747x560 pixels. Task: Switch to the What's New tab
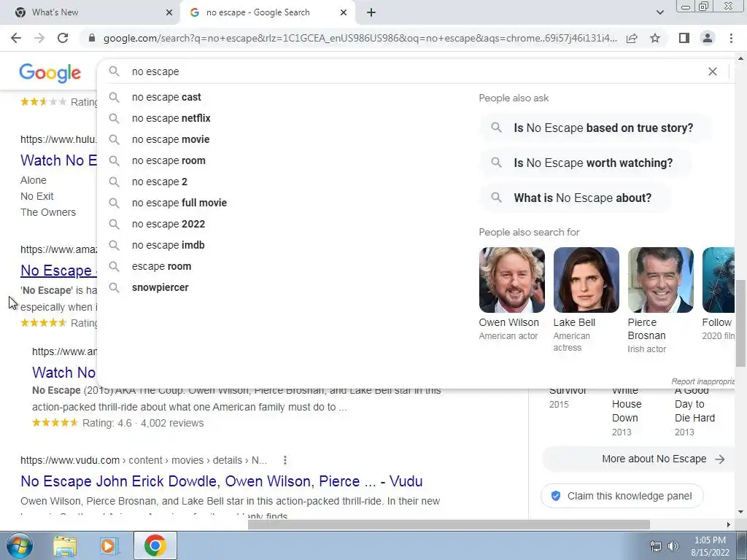click(x=90, y=12)
